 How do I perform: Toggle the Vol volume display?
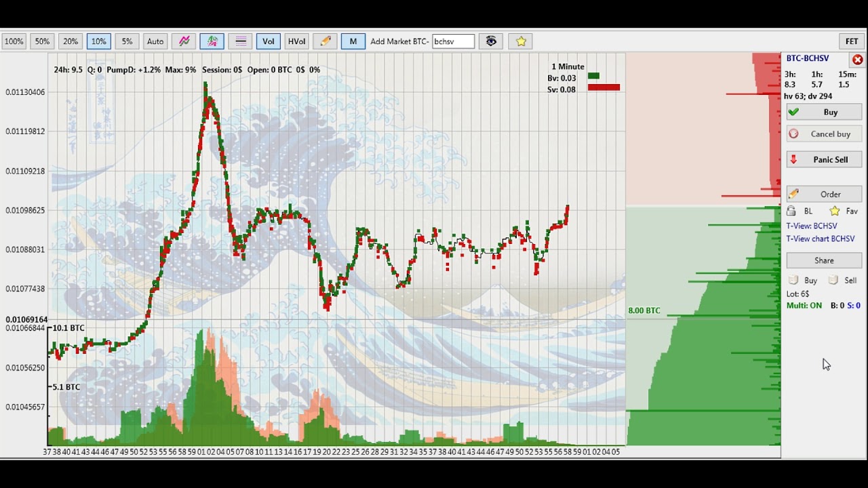coord(269,41)
